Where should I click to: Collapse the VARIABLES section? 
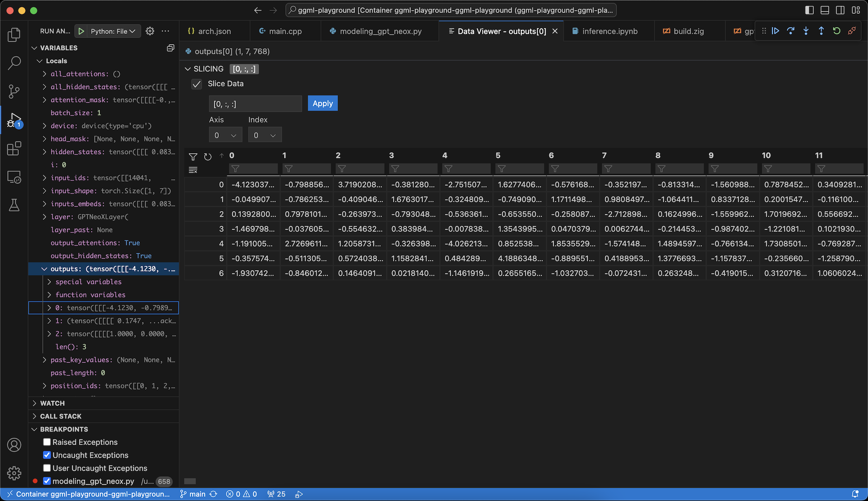tap(34, 47)
